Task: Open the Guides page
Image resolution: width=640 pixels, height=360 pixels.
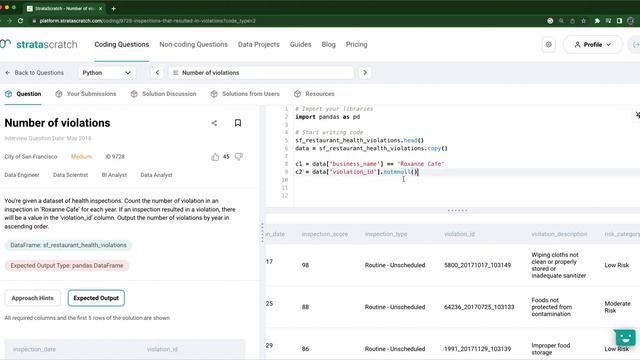Action: (300, 44)
